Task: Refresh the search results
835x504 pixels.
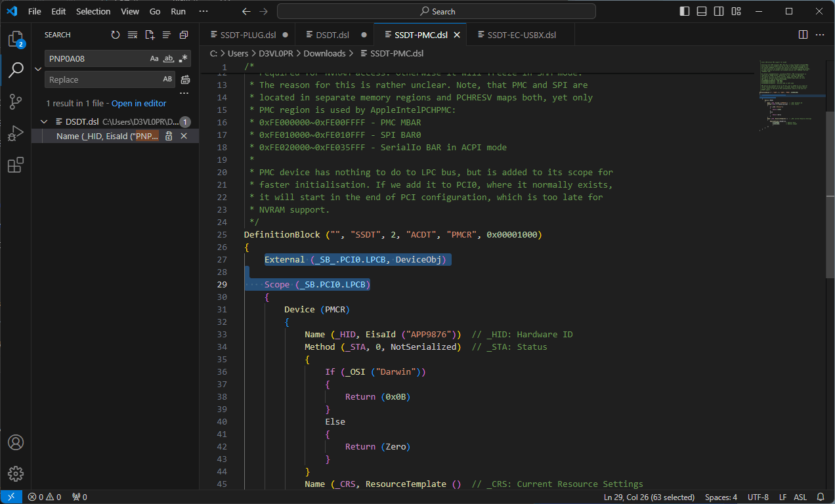Action: point(116,35)
